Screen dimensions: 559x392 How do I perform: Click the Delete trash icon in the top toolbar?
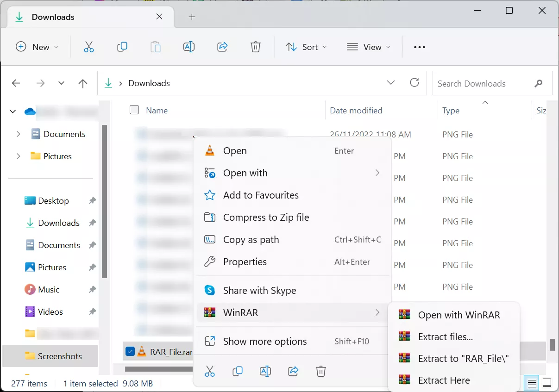pyautogui.click(x=255, y=47)
